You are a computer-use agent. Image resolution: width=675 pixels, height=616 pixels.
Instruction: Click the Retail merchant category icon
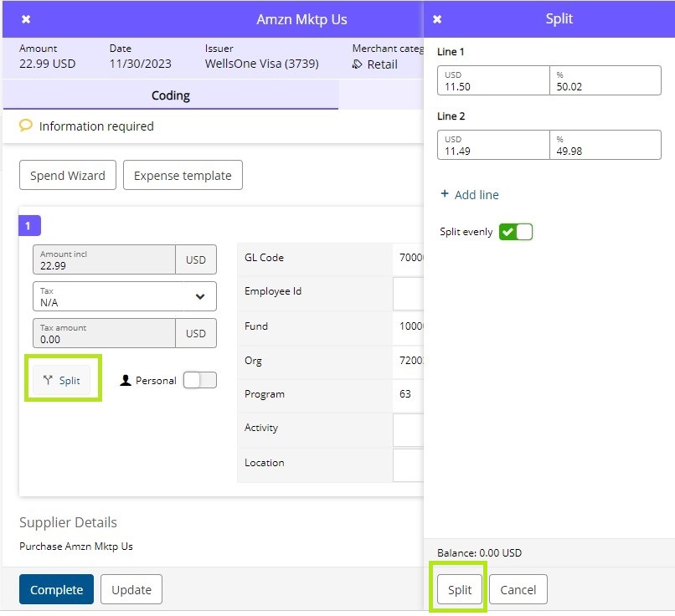pos(358,64)
